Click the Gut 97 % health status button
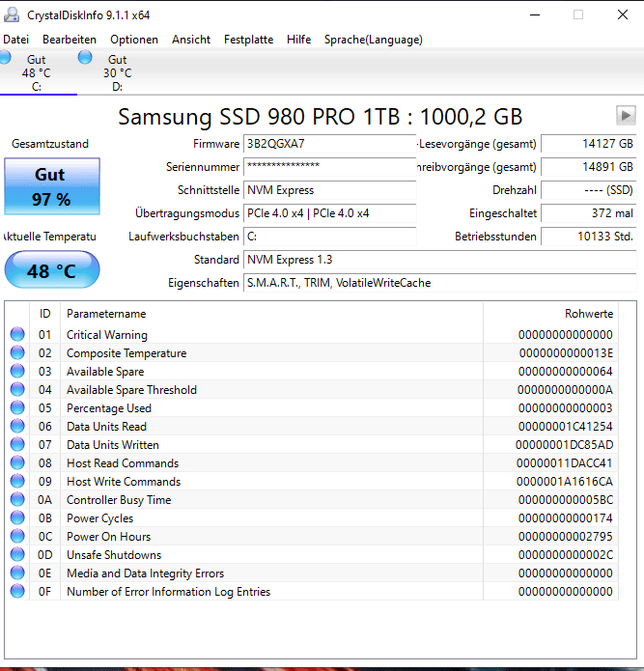The width and height of the screenshot is (644, 671). click(52, 186)
